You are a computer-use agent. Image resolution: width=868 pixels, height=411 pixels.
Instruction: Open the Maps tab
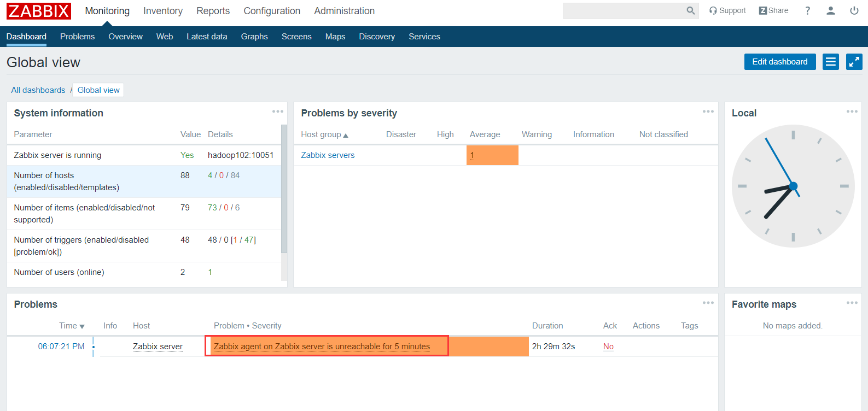[x=335, y=37]
